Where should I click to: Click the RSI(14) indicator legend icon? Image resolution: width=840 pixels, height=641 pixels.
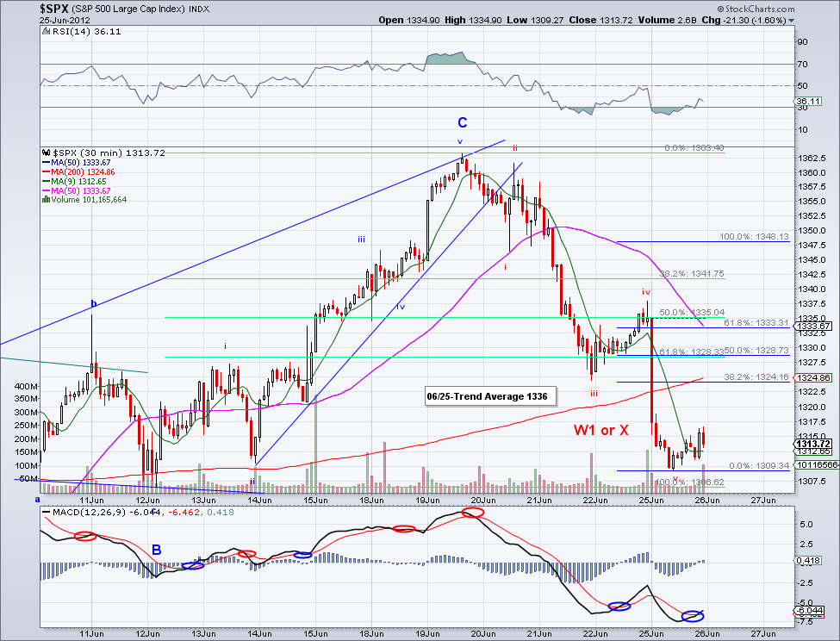tap(46, 32)
